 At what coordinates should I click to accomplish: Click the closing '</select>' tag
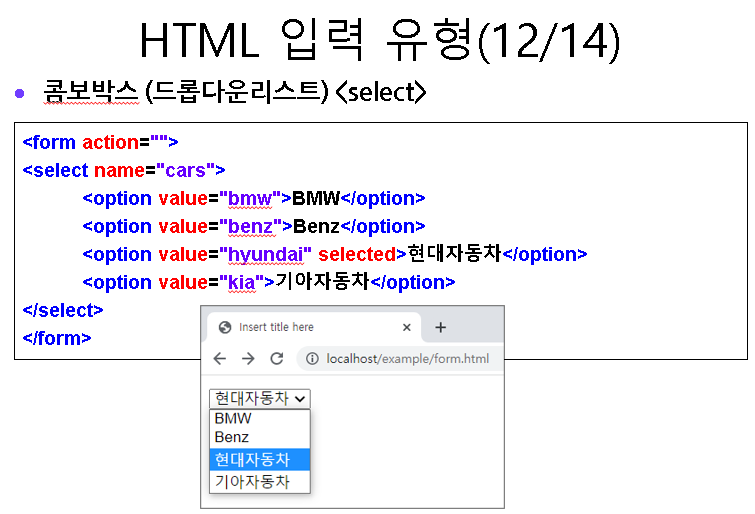point(63,310)
